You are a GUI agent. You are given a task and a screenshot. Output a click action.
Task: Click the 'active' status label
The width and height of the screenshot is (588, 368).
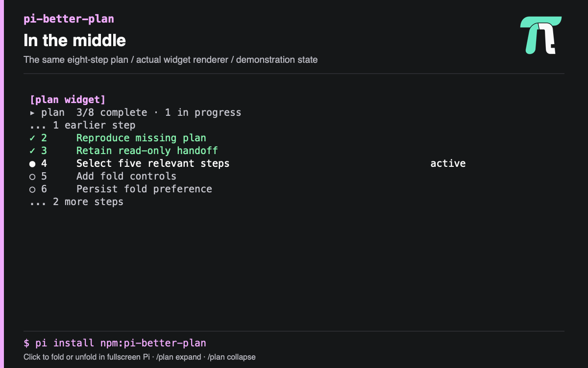coord(448,163)
